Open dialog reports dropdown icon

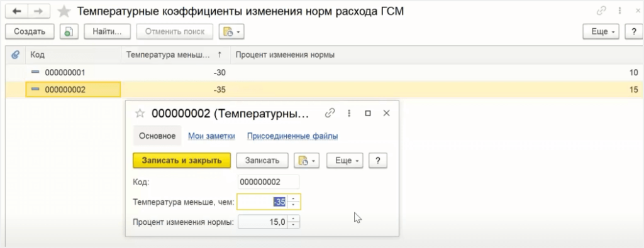pyautogui.click(x=307, y=161)
